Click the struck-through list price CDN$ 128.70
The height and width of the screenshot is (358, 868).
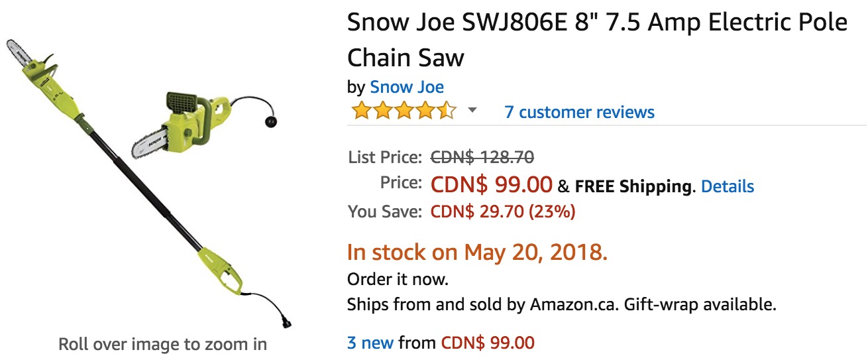(482, 158)
